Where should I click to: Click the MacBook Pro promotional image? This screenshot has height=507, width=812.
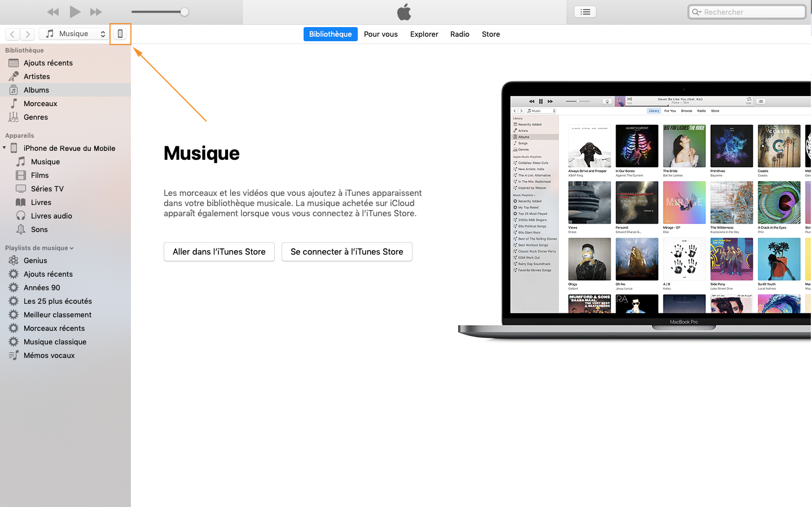(635, 210)
